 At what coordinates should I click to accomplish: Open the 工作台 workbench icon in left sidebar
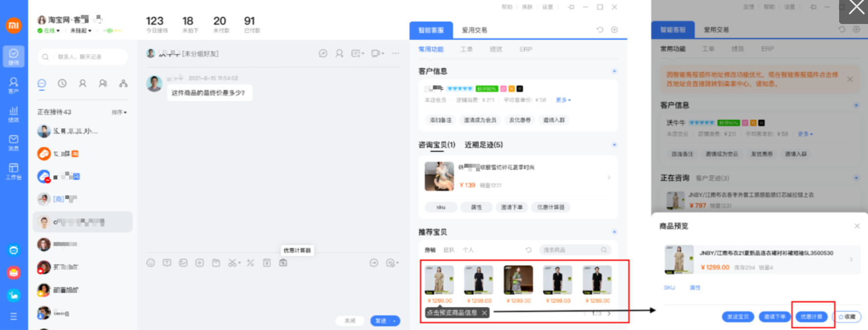(14, 171)
